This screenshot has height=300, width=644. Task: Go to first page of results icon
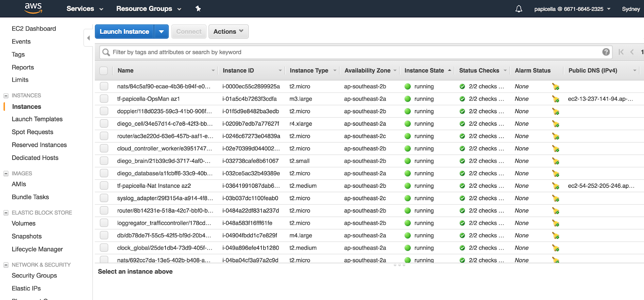coord(621,52)
